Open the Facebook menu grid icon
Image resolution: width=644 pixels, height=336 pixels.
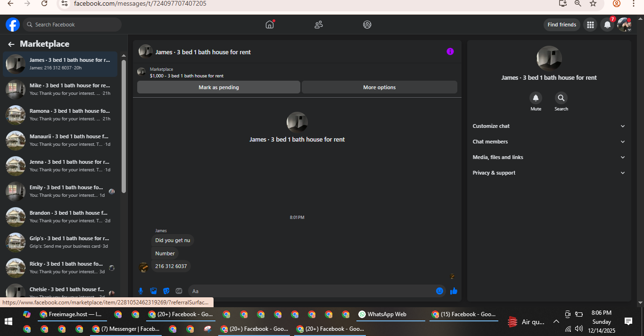[x=590, y=25]
